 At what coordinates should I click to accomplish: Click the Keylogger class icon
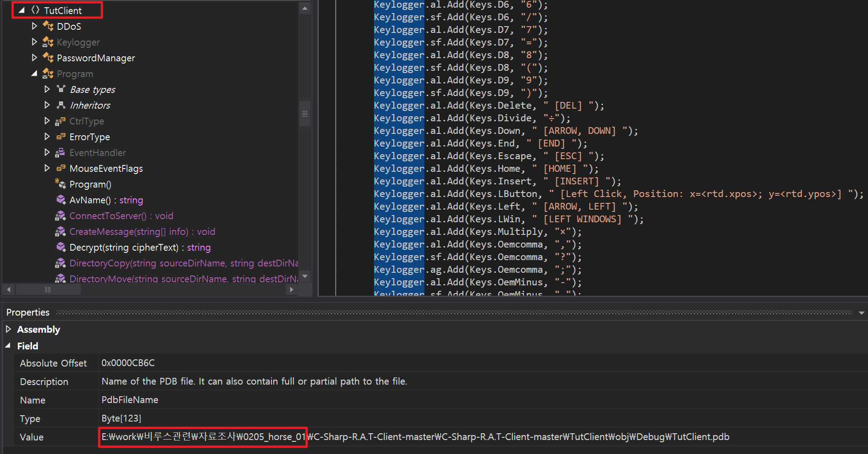pos(48,42)
